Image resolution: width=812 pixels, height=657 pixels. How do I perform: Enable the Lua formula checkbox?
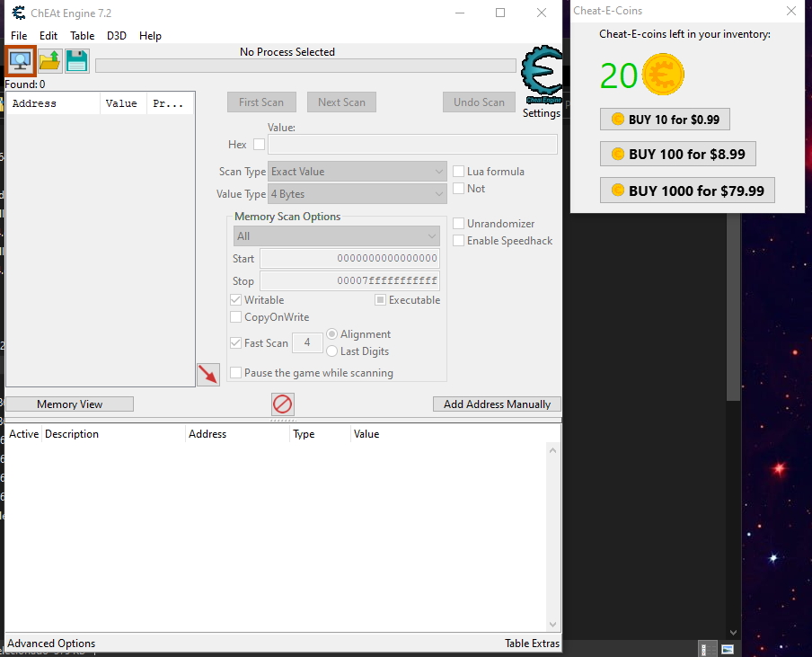click(x=458, y=172)
